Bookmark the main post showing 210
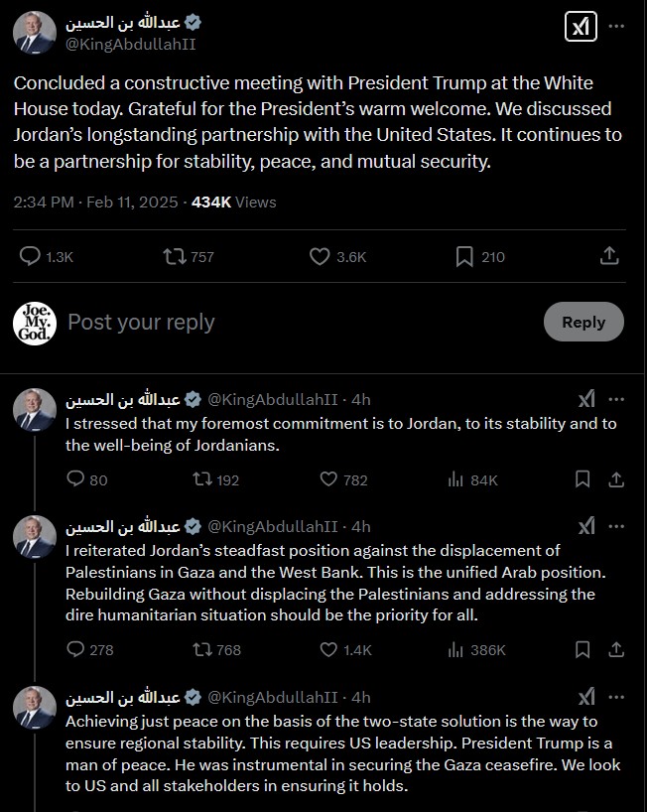The width and height of the screenshot is (647, 812). click(x=479, y=257)
